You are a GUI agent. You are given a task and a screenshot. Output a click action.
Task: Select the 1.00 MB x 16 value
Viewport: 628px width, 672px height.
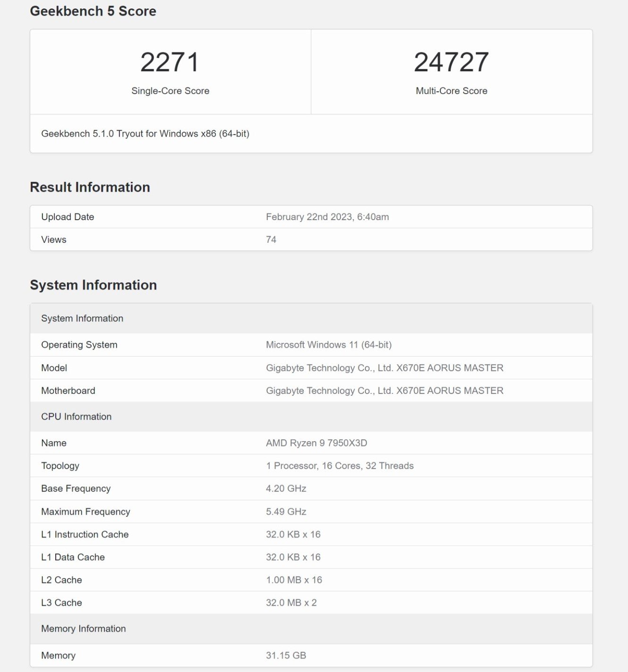click(x=294, y=580)
